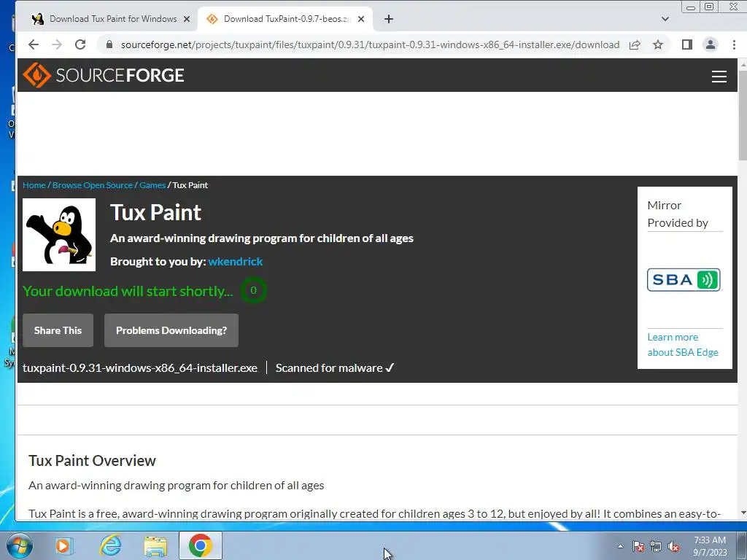
Task: Click the network tray icon
Action: (x=656, y=547)
